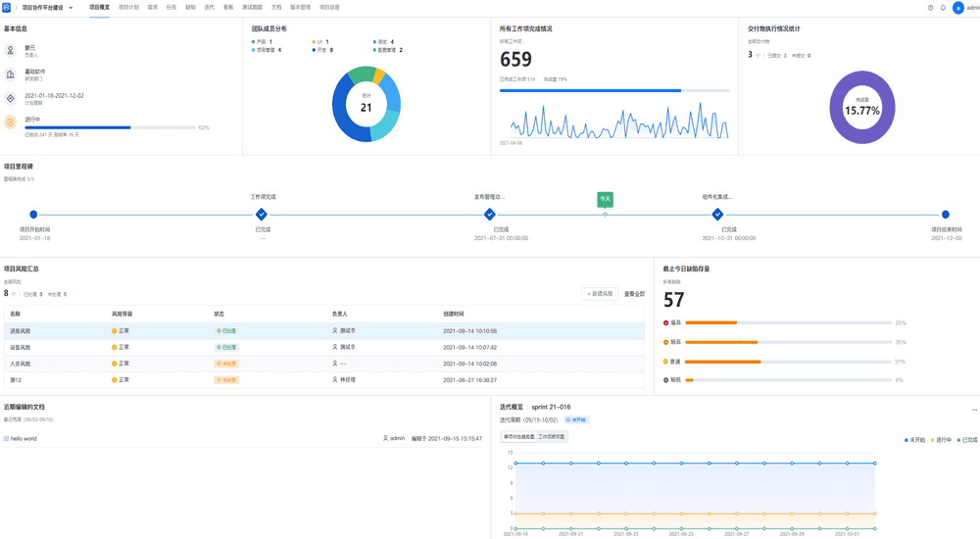The image size is (980, 539).
Task: Switch to the 项目概览 tab
Action: coord(99,8)
